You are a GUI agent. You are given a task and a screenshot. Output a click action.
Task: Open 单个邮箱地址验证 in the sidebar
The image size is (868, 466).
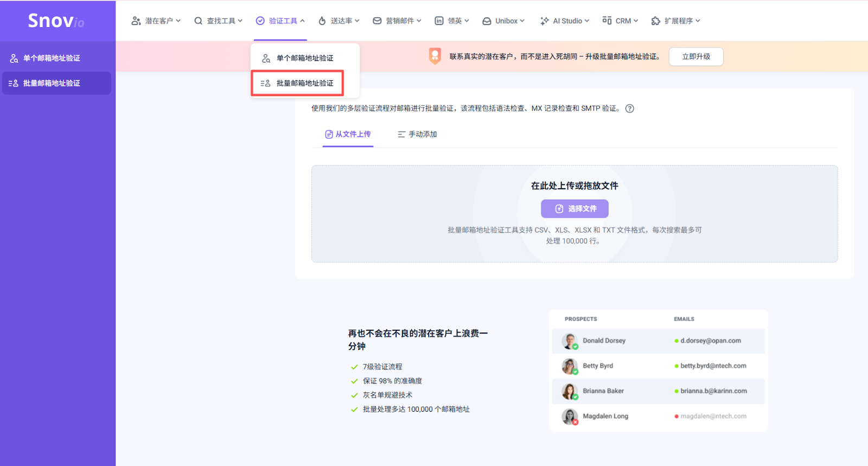pos(57,58)
